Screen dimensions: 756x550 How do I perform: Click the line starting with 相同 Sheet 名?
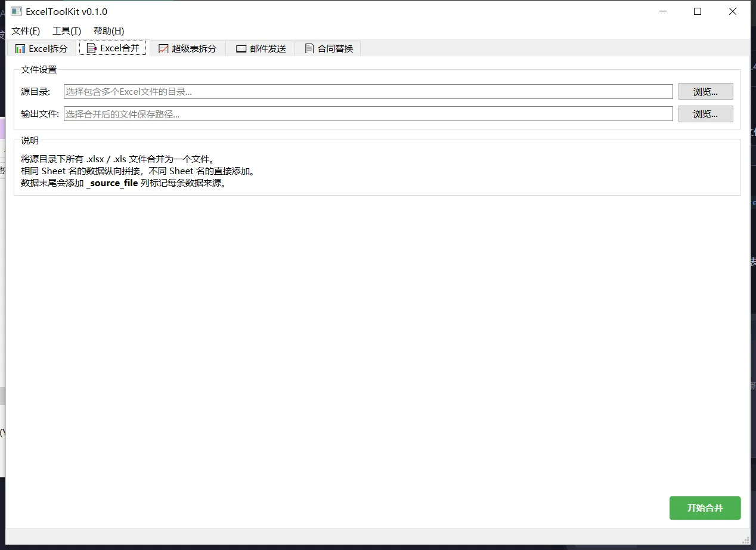point(138,171)
